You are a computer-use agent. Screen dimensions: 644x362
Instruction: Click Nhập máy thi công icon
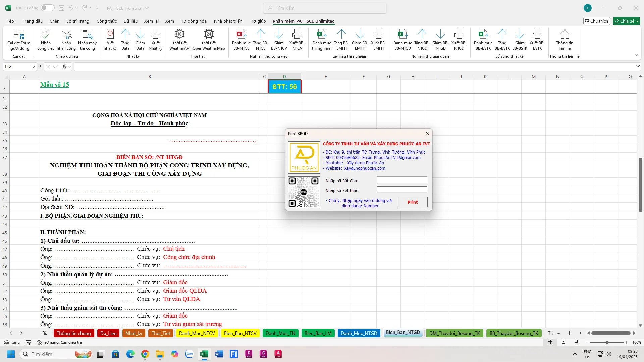[87, 40]
